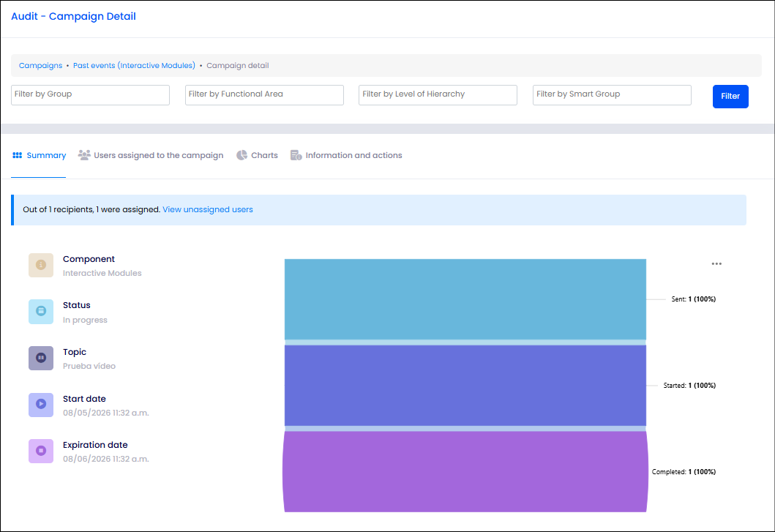This screenshot has height=532, width=775.
Task: Click the pie chart icon for Charts
Action: (242, 155)
